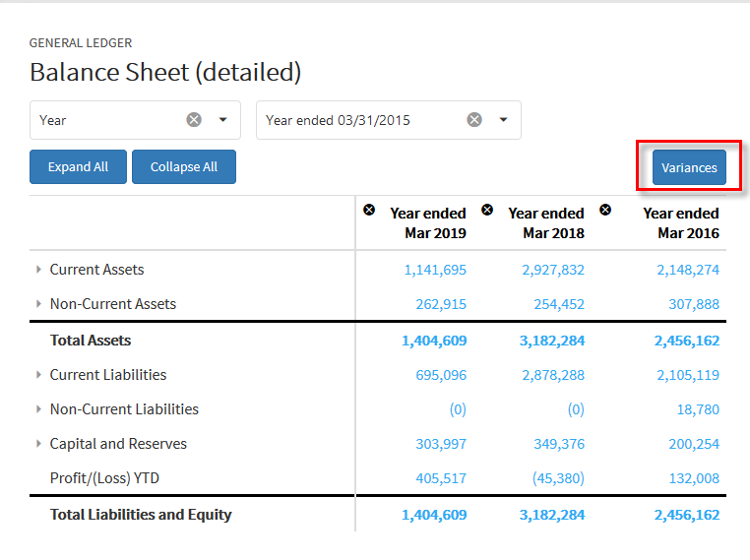Screen dimensions: 750x560
Task: Open Profit/(Loss) YTD value 405,517
Action: [441, 478]
